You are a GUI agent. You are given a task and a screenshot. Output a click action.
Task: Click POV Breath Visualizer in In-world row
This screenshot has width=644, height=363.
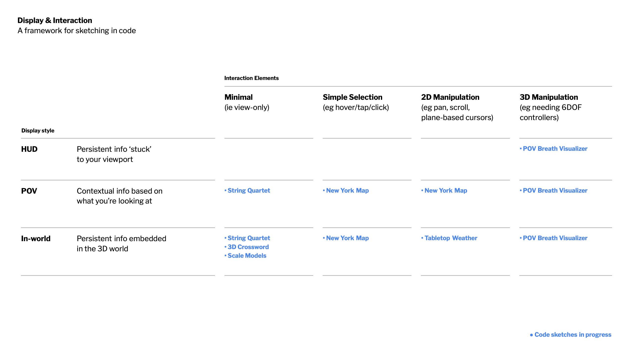point(555,238)
